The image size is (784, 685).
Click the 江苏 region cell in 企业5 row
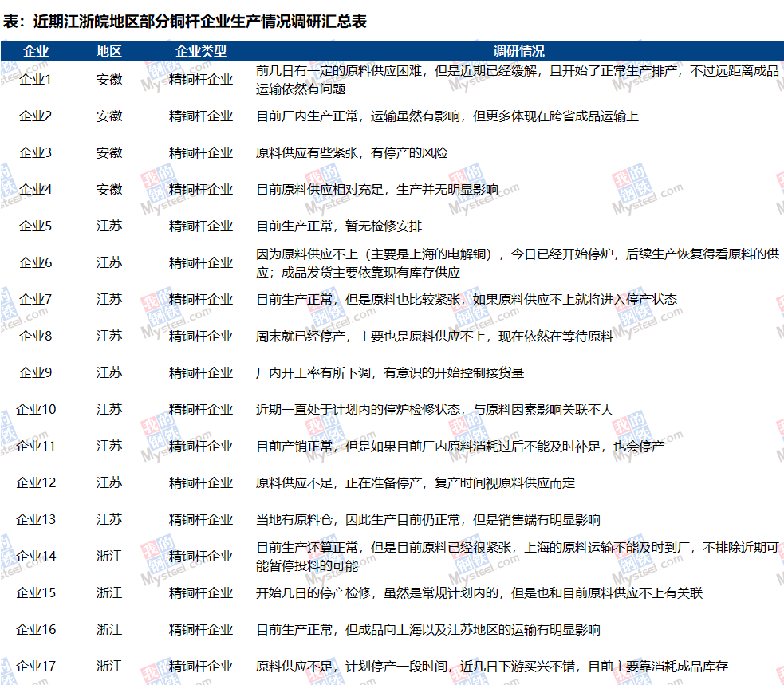click(109, 226)
